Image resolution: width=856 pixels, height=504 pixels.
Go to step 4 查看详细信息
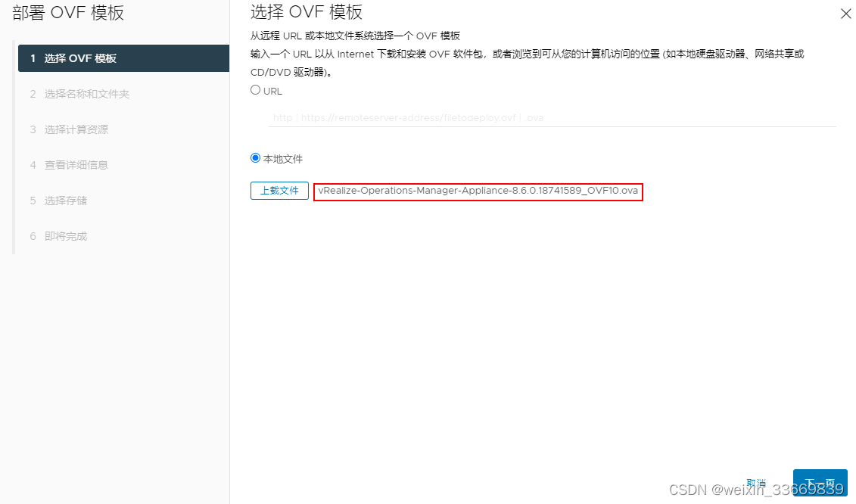coord(70,165)
